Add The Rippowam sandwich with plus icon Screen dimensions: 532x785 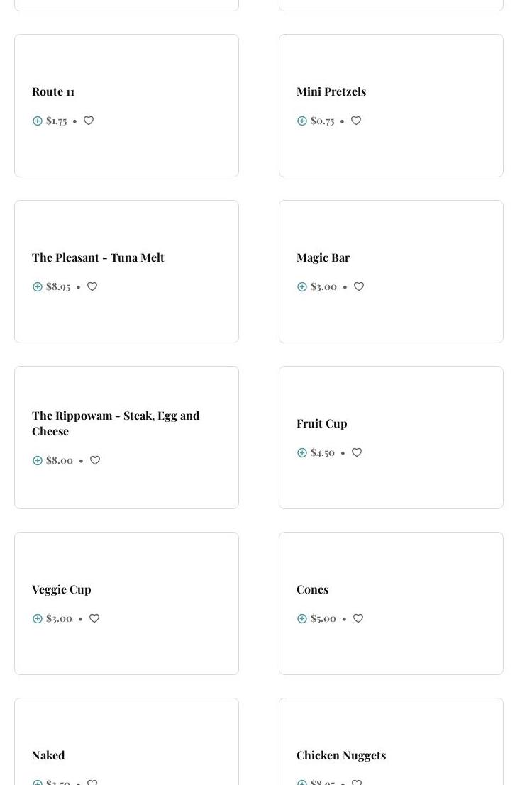38,460
